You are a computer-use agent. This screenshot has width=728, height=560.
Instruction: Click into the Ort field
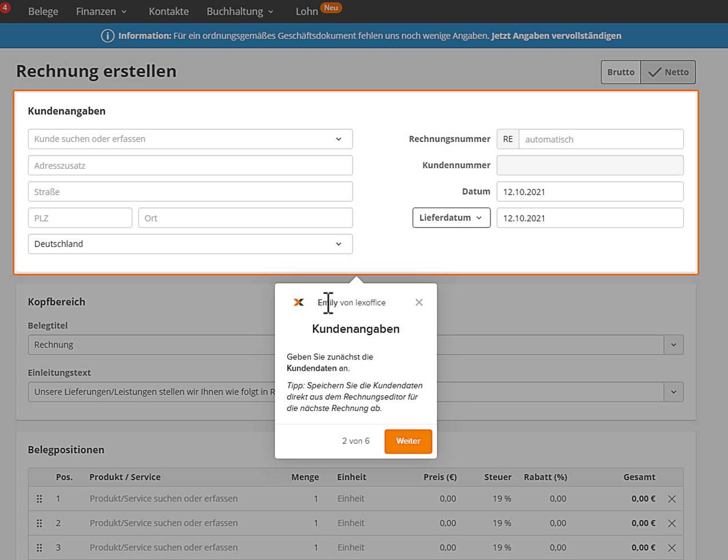coord(246,218)
